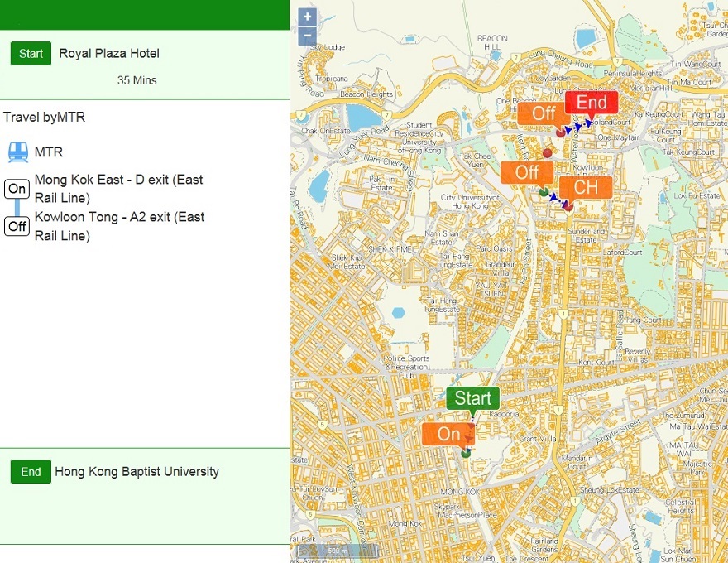
Task: Click City University of Hong Kong map label
Action: pos(470,201)
